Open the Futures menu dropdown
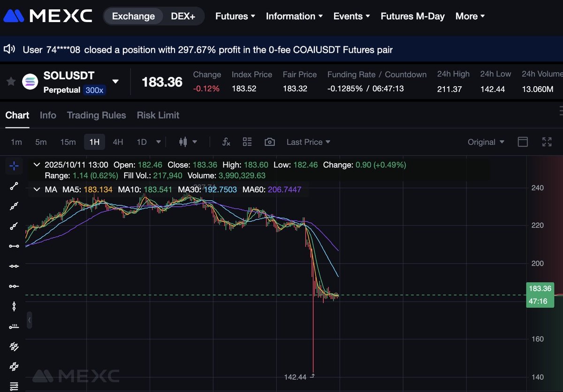The height and width of the screenshot is (392, 563). click(235, 16)
